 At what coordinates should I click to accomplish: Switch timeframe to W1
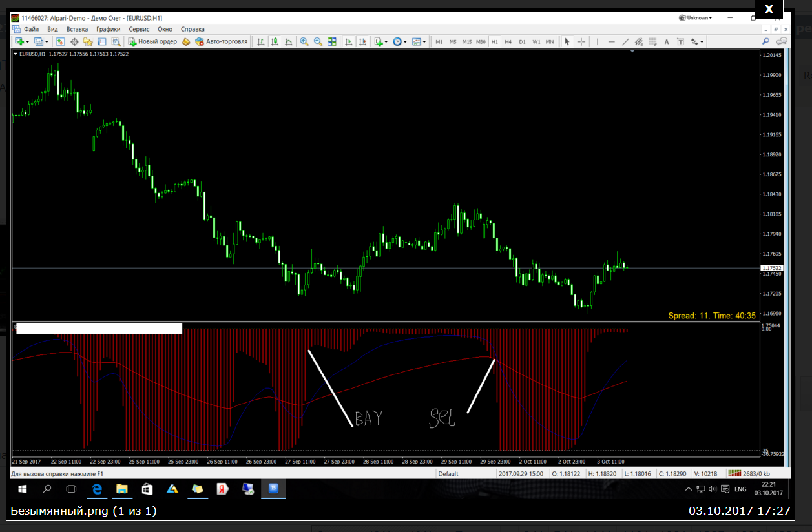click(x=536, y=41)
